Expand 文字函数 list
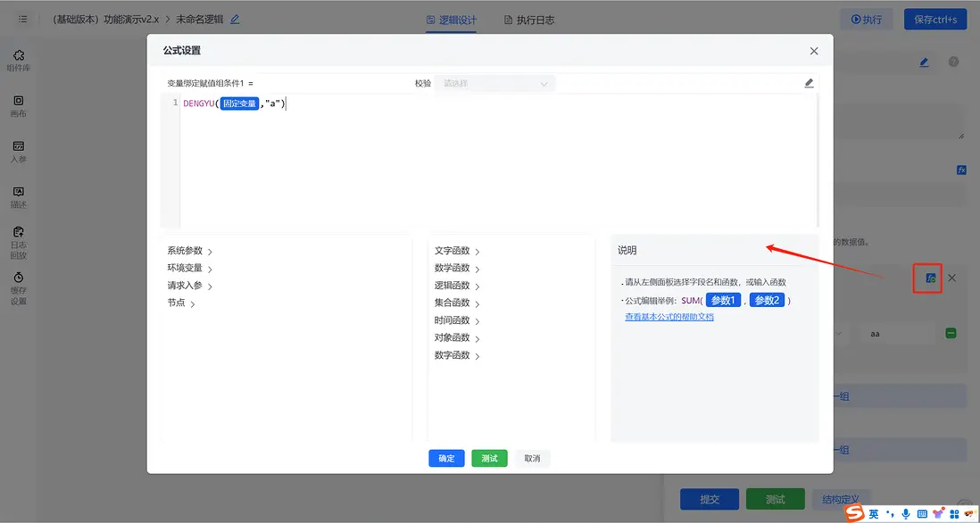Viewport: 980px width, 523px height. [457, 251]
